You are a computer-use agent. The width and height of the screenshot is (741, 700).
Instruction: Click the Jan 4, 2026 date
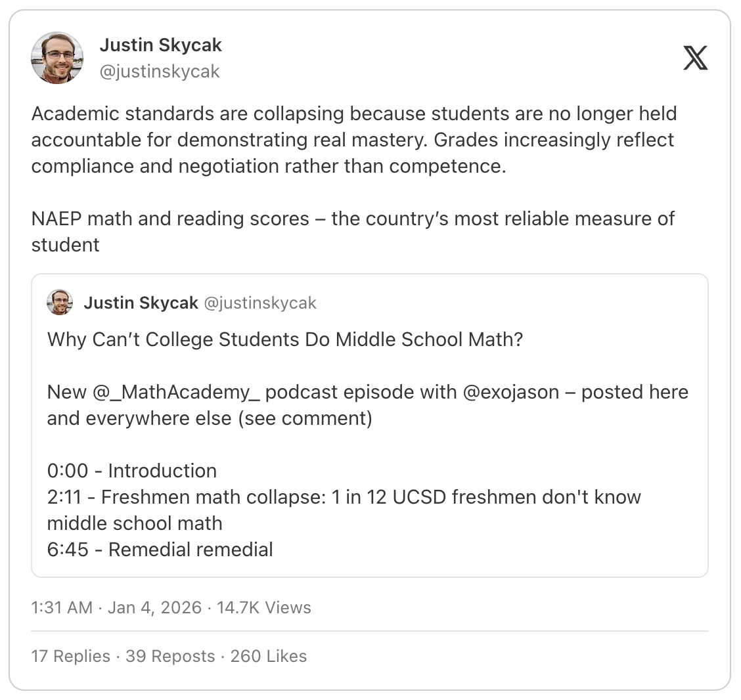154,607
